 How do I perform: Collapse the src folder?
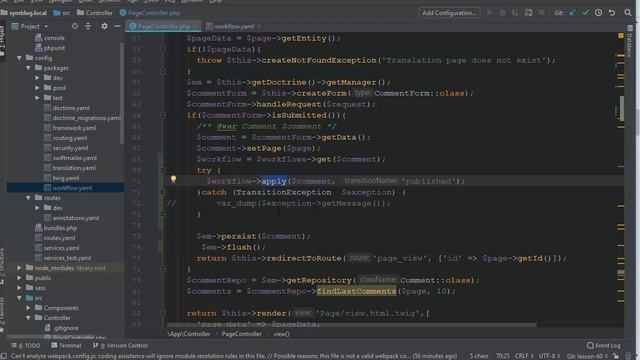pyautogui.click(x=19, y=298)
